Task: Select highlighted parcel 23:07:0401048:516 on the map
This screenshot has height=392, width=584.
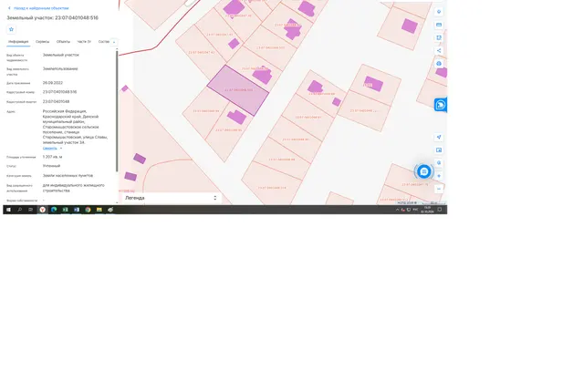Action: pos(238,90)
